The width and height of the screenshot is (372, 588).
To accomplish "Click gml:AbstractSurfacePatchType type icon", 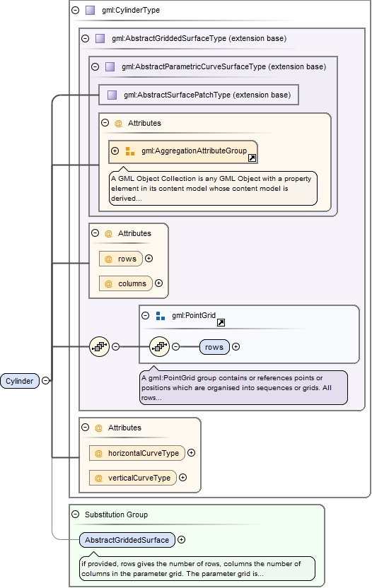I will click(112, 95).
